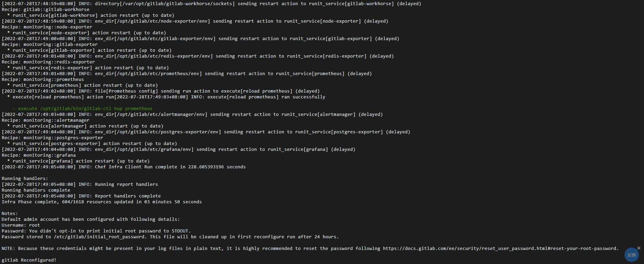
Task: Open the docs.gitlab.com reset password URL
Action: pos(500,249)
